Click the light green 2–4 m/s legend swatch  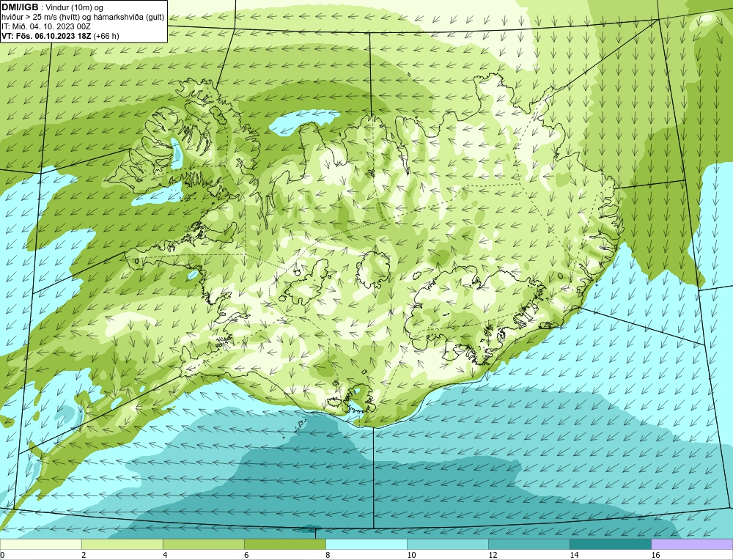pyautogui.click(x=122, y=544)
